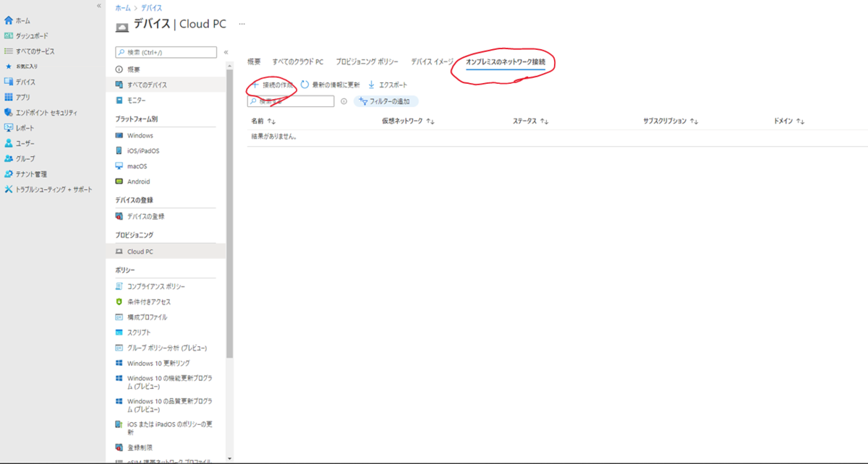Select the Devices (デバイス) navigation icon
The height and width of the screenshot is (464, 868).
pos(9,82)
